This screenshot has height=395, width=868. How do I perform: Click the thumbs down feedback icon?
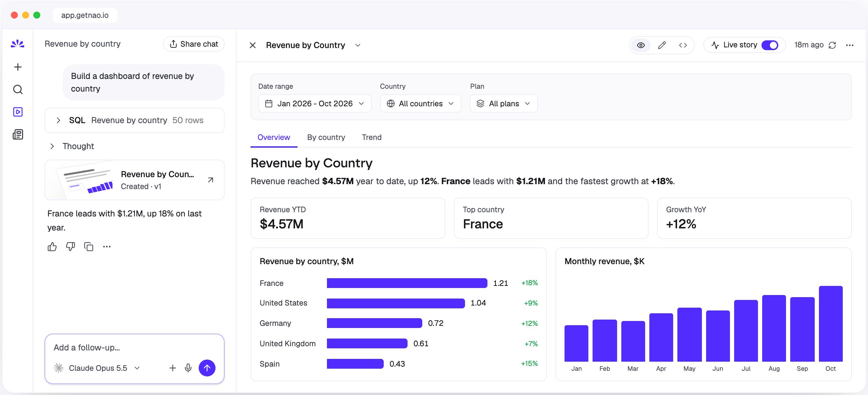(70, 247)
